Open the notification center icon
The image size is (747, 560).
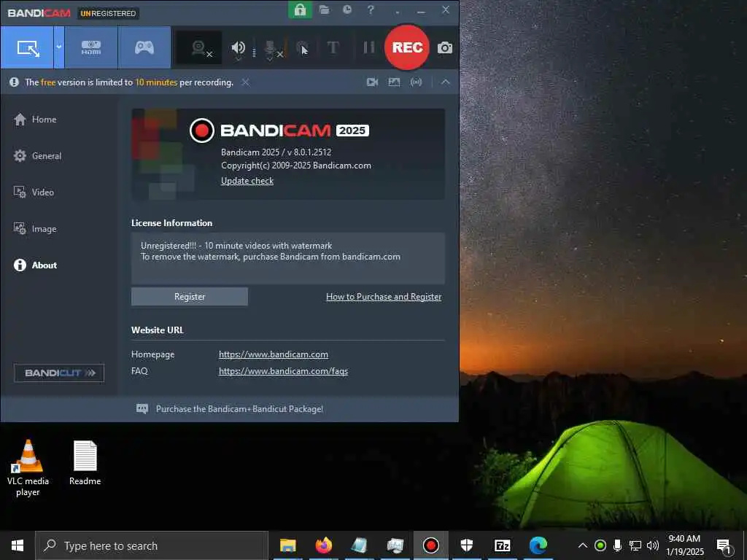724,547
